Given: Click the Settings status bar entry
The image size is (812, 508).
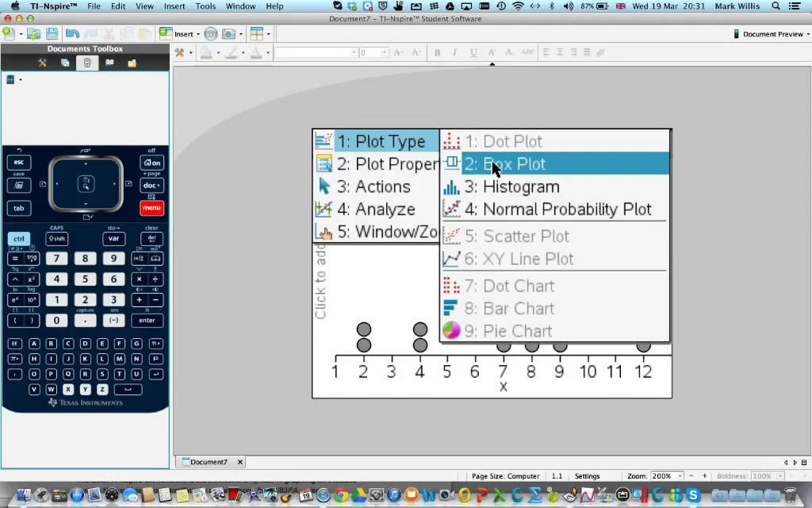Looking at the screenshot, I should pyautogui.click(x=588, y=476).
